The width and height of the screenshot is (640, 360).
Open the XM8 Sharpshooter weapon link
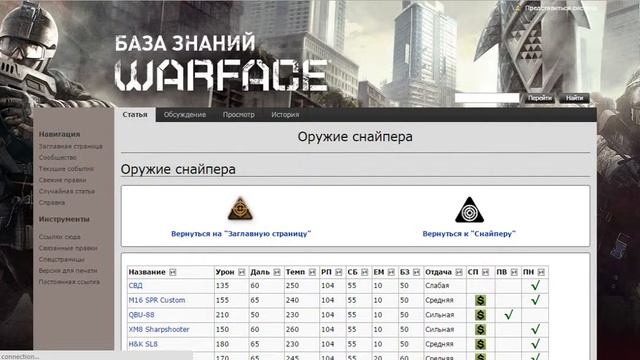point(159,330)
